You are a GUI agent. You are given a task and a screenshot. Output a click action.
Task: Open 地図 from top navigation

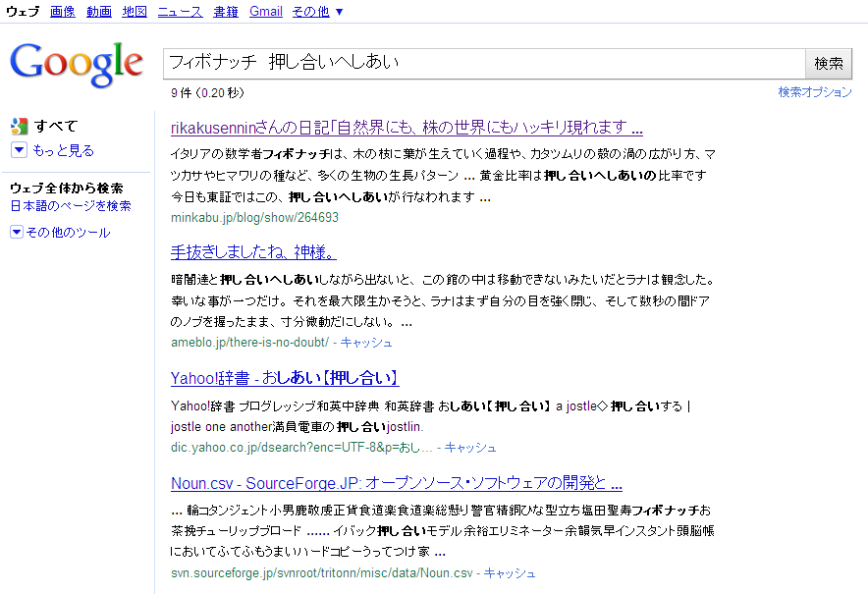coord(135,12)
